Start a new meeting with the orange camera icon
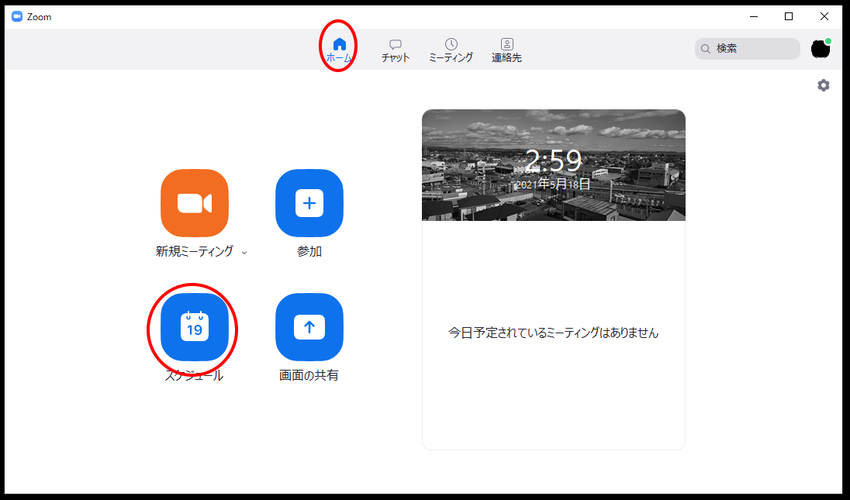This screenshot has height=500, width=850. tap(195, 203)
